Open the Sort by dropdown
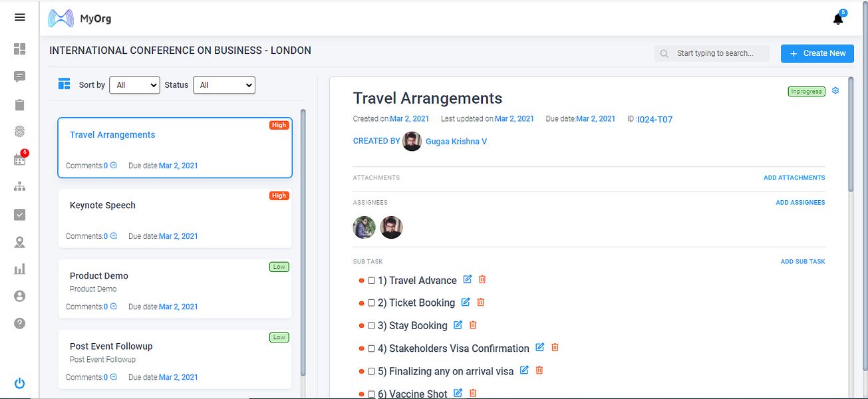The width and height of the screenshot is (868, 399). click(134, 85)
